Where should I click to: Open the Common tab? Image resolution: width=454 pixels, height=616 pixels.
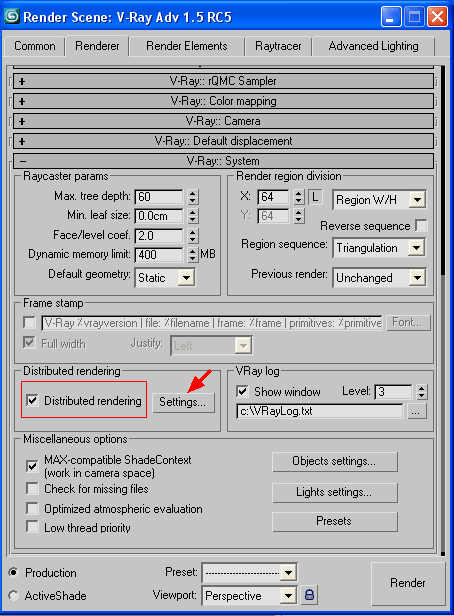coord(35,46)
